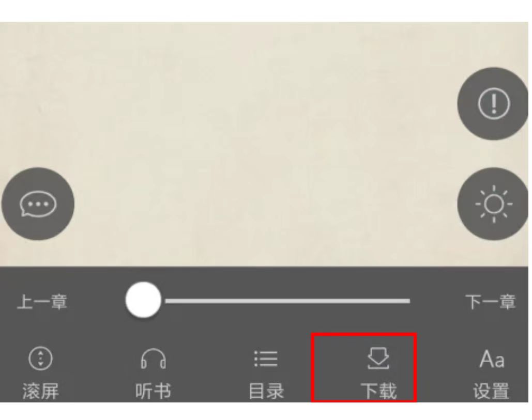Expand the 目录 contents label

click(x=266, y=391)
